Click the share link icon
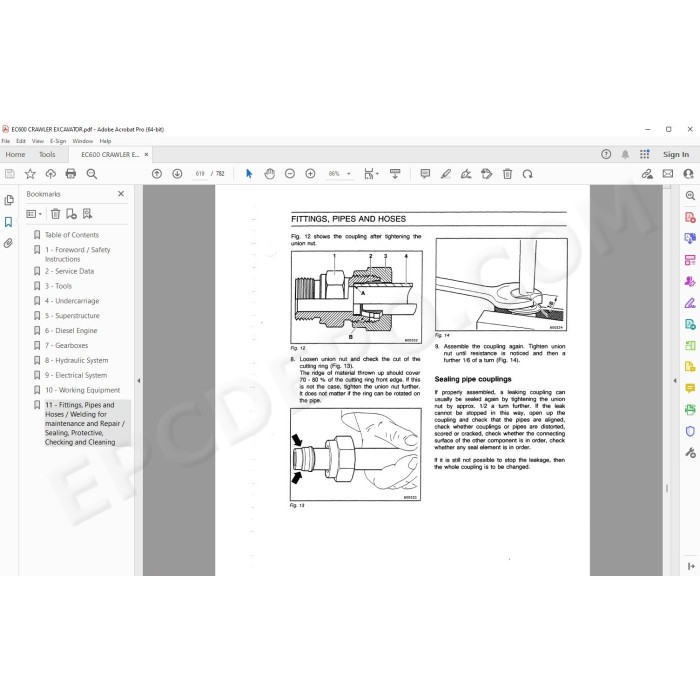 click(647, 174)
